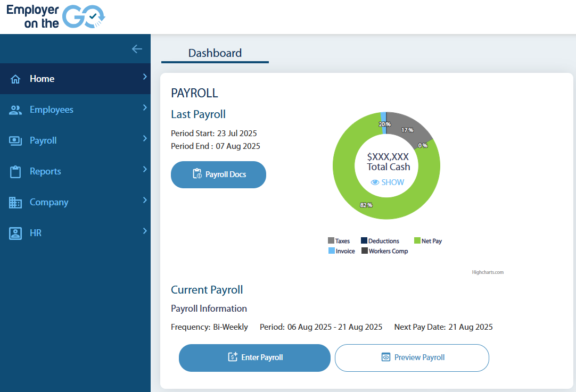Click the Employees icon in the sidebar

[15, 109]
